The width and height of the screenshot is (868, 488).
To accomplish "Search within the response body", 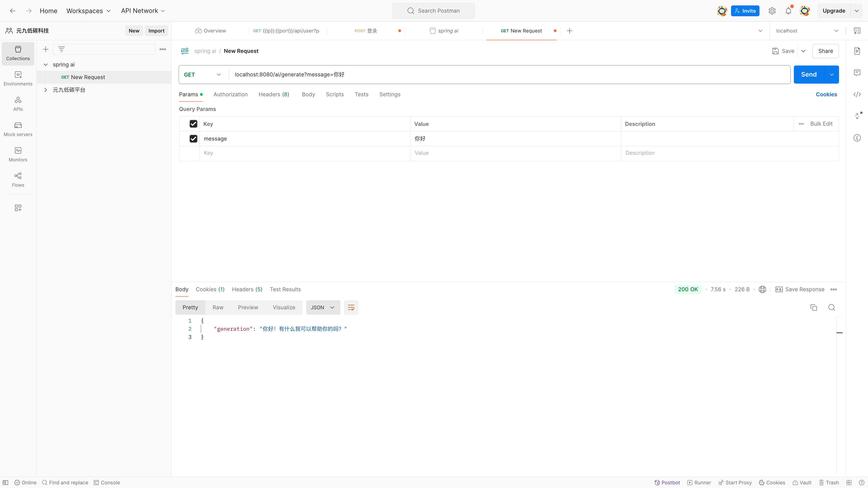I will (831, 307).
